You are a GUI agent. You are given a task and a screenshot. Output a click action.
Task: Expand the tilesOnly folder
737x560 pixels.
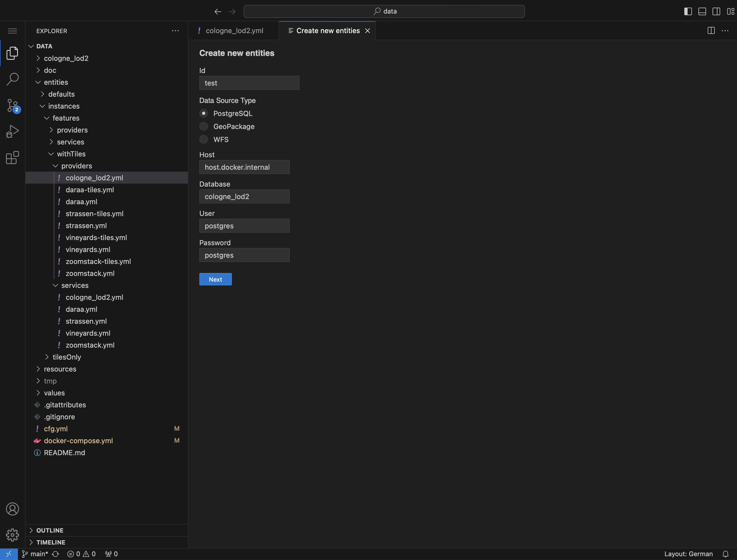[67, 357]
